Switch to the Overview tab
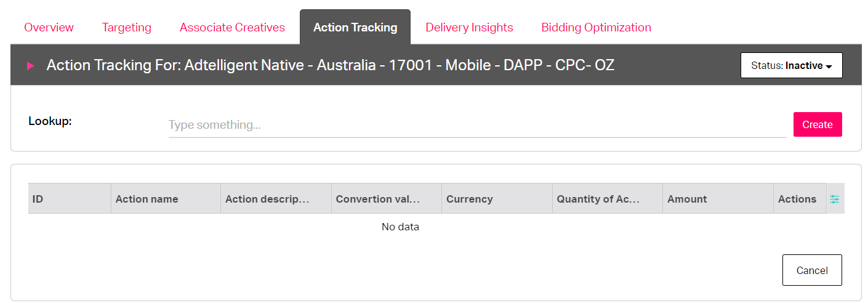This screenshot has height=303, width=868. tap(49, 27)
